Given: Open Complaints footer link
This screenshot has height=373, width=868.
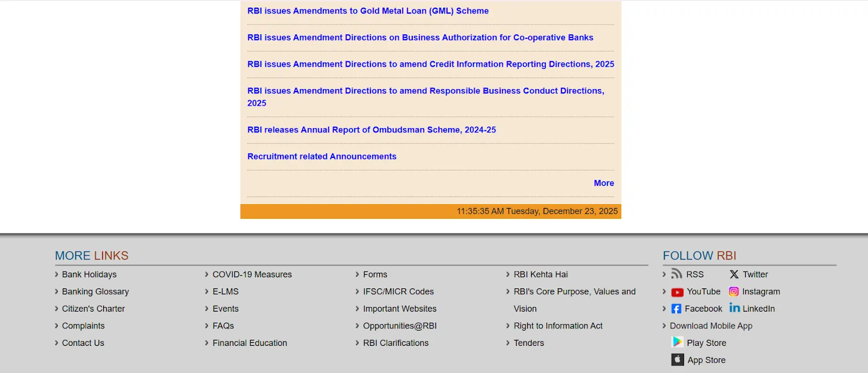Looking at the screenshot, I should (83, 326).
